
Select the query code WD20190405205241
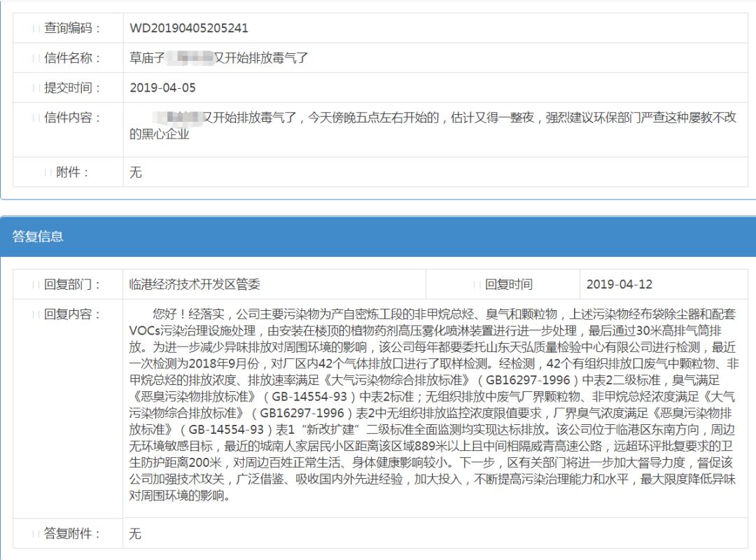click(x=188, y=28)
